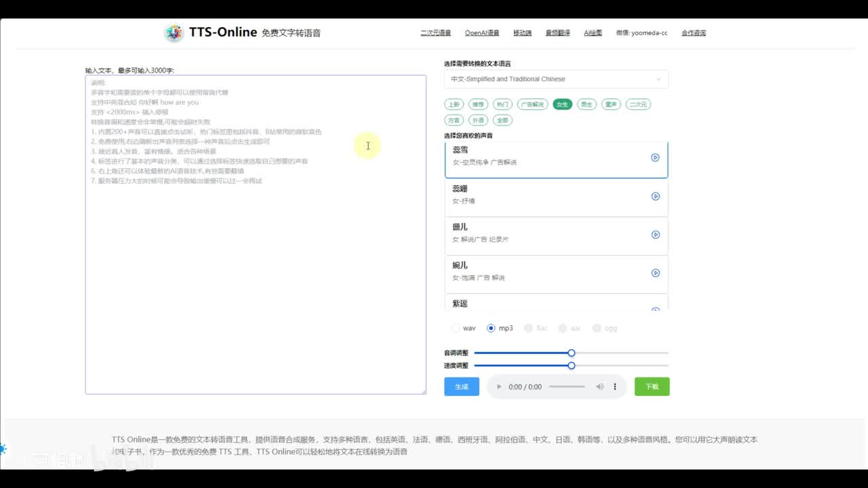
Task: Click the green 下载 button
Action: click(x=652, y=386)
